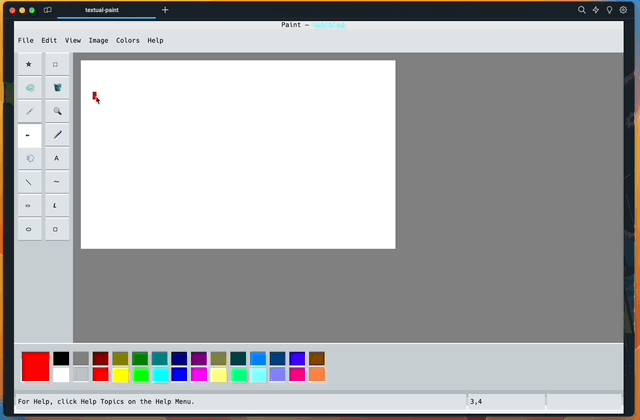
Task: Choose the black color swatch
Action: [x=61, y=358]
